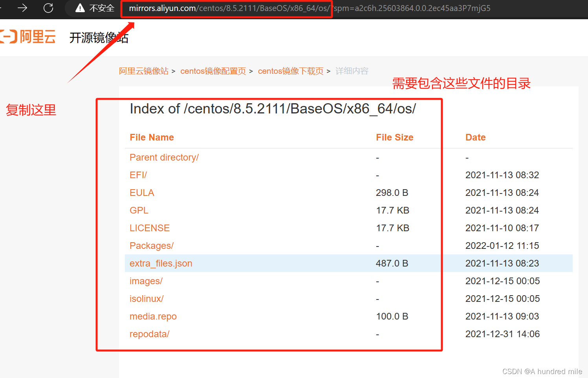The height and width of the screenshot is (378, 588).
Task: Click the 开源镜像站 site title
Action: coord(99,38)
